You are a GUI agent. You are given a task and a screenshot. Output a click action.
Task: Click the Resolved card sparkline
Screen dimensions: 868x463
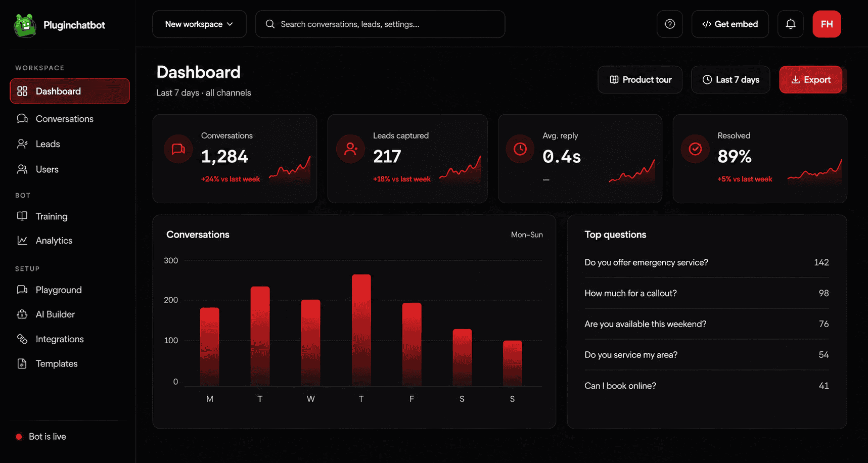814,171
